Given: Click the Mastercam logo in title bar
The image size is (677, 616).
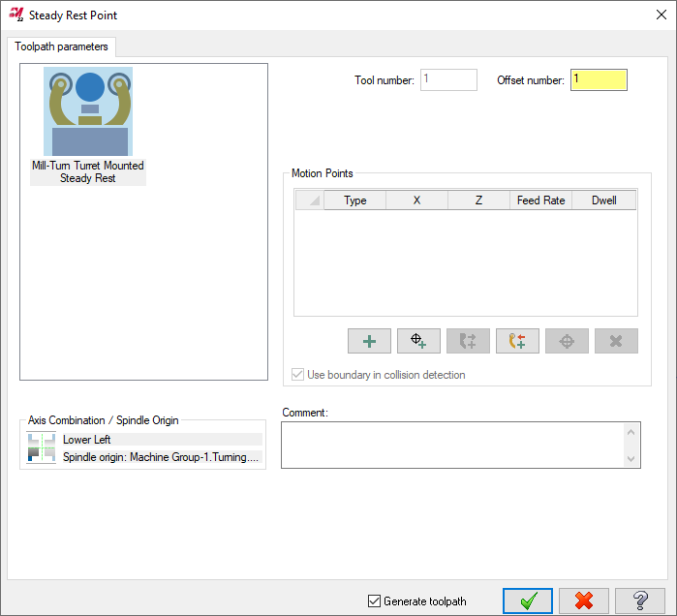Looking at the screenshot, I should (15, 15).
